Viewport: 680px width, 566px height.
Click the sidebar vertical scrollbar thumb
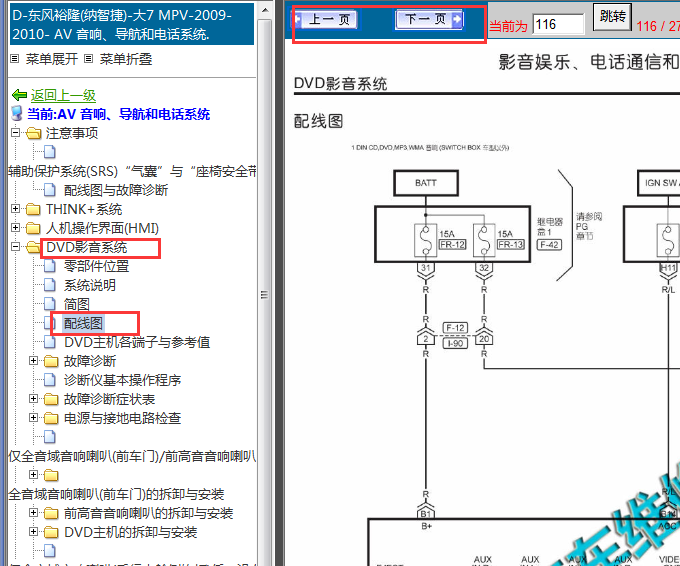click(265, 295)
